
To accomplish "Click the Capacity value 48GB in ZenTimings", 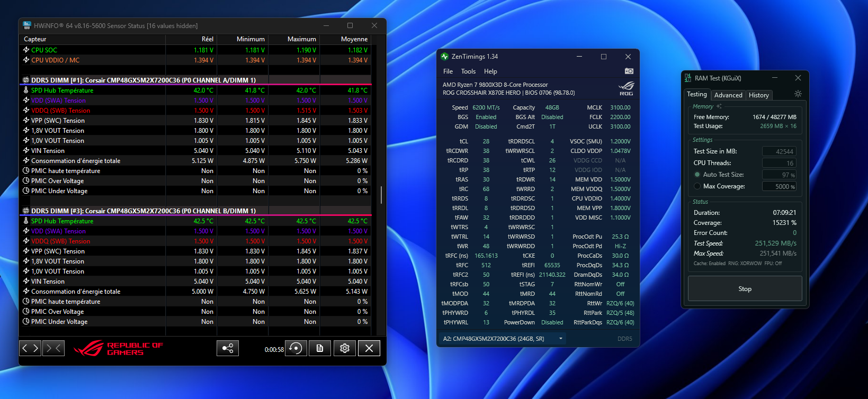I will point(552,107).
